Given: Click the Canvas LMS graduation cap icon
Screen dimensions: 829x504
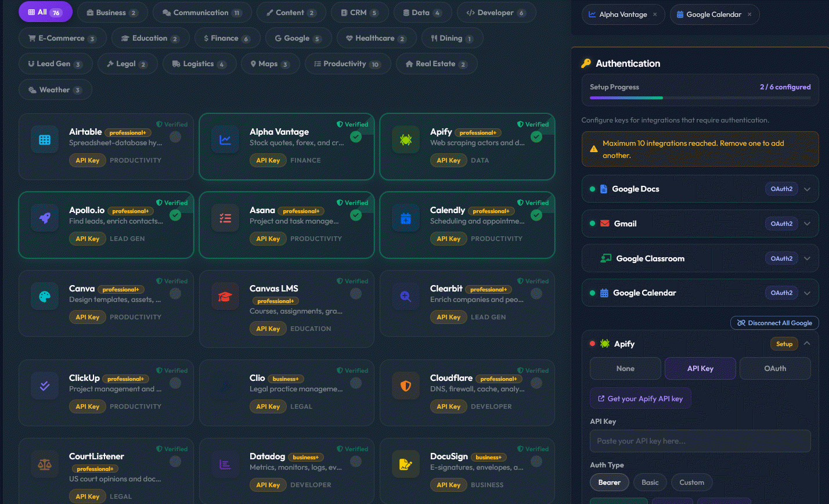Looking at the screenshot, I should pyautogui.click(x=225, y=296).
